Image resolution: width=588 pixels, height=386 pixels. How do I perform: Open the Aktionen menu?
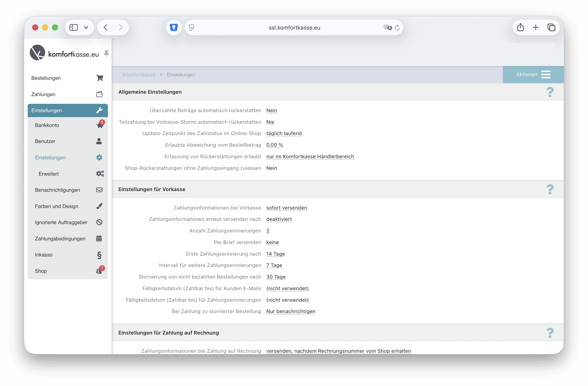(x=533, y=75)
